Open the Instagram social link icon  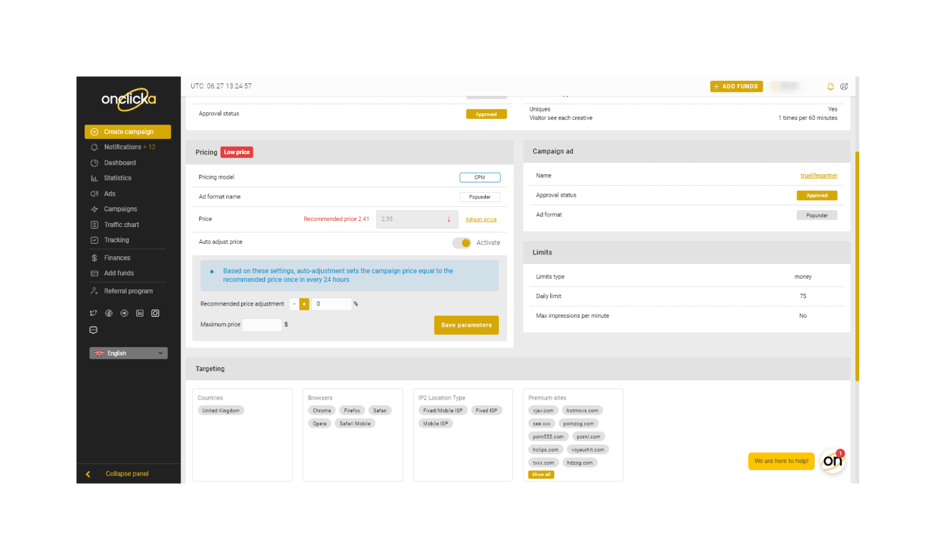155,313
